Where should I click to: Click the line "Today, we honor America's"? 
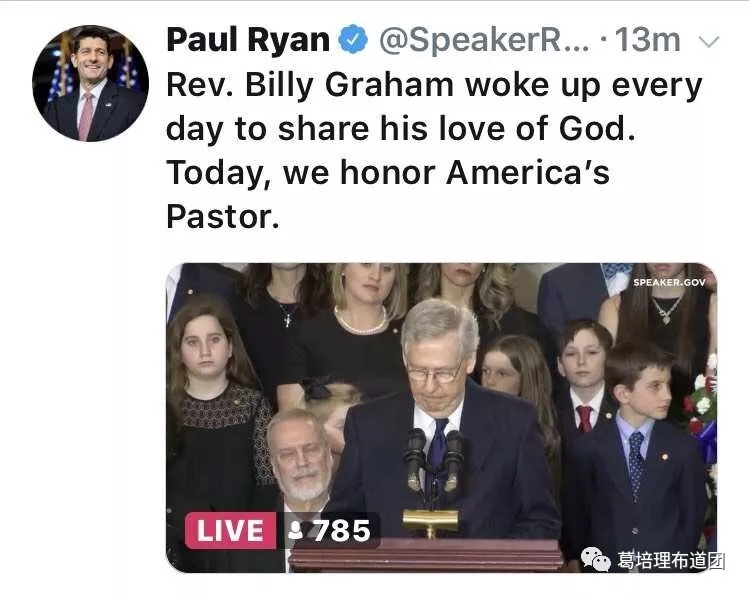tap(387, 174)
